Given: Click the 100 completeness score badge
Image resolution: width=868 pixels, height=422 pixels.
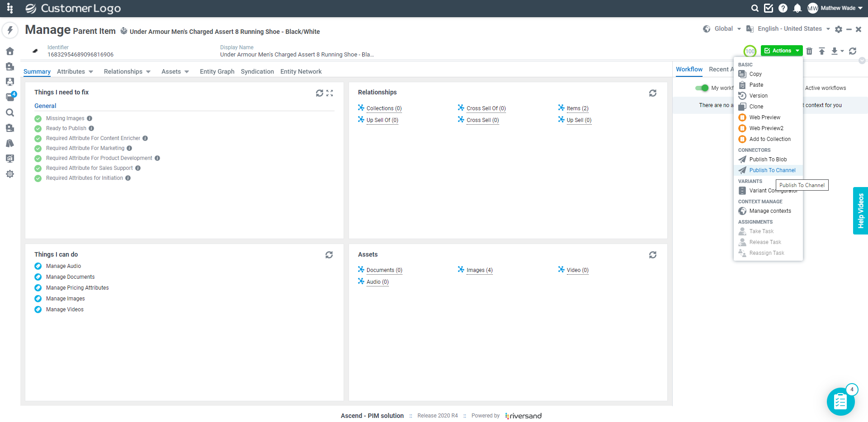Looking at the screenshot, I should pyautogui.click(x=750, y=51).
